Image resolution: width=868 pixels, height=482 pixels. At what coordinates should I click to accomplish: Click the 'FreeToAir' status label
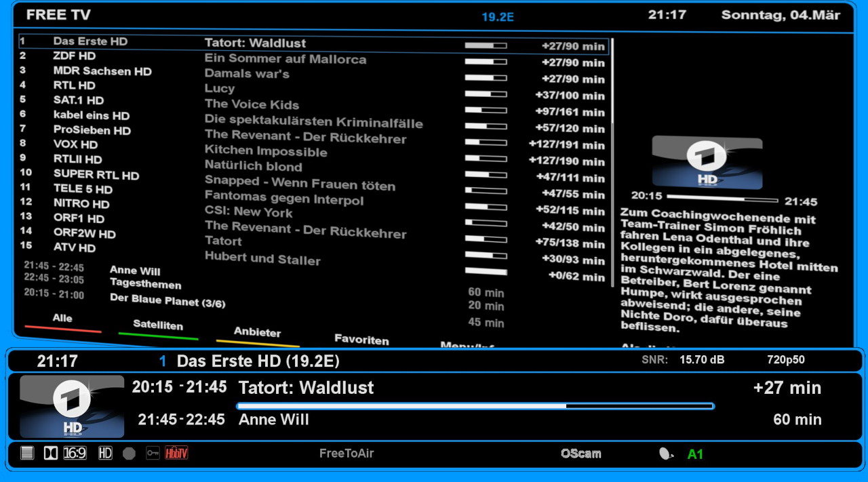(x=347, y=454)
